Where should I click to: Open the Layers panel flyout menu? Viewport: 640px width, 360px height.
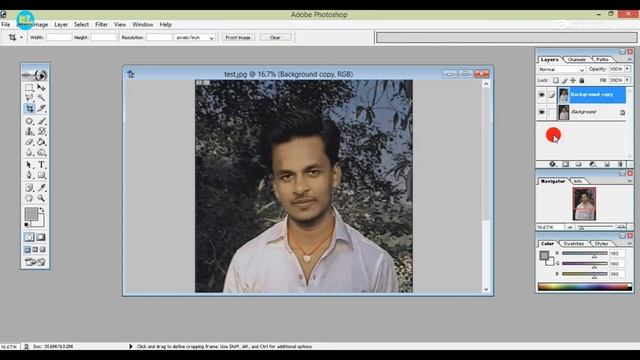point(629,60)
